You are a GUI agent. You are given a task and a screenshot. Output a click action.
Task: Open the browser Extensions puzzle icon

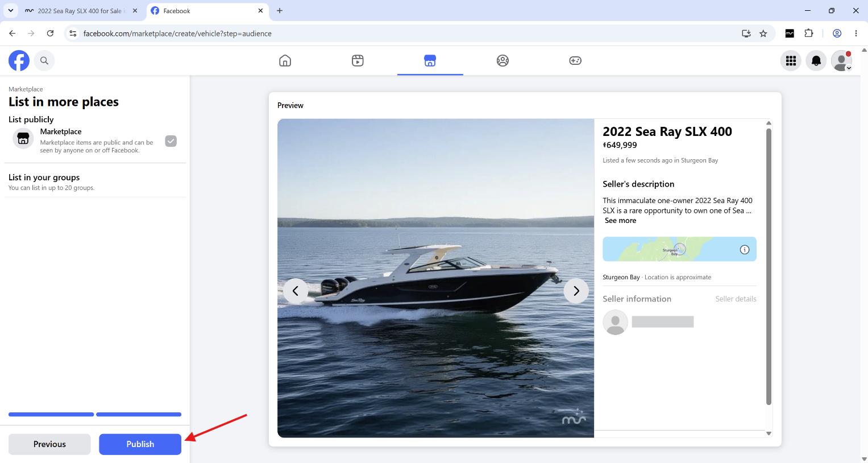coord(809,34)
